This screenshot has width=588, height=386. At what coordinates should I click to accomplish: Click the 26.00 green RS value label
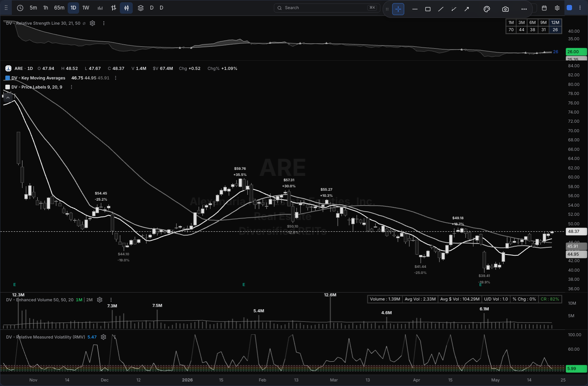tap(576, 52)
